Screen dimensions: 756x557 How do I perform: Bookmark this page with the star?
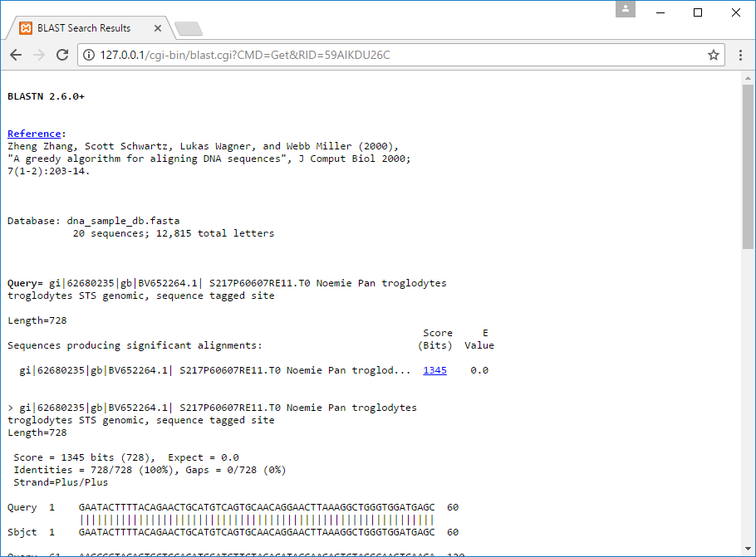pyautogui.click(x=714, y=55)
